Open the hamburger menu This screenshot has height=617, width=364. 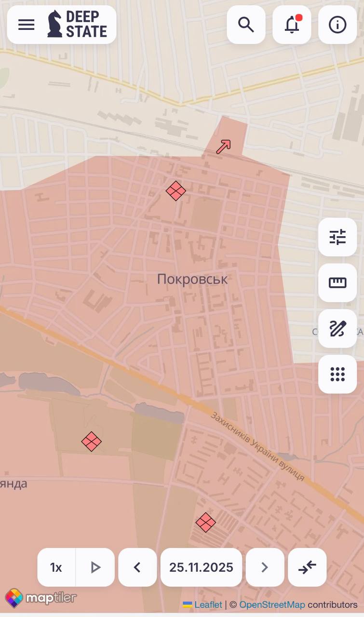click(x=27, y=25)
